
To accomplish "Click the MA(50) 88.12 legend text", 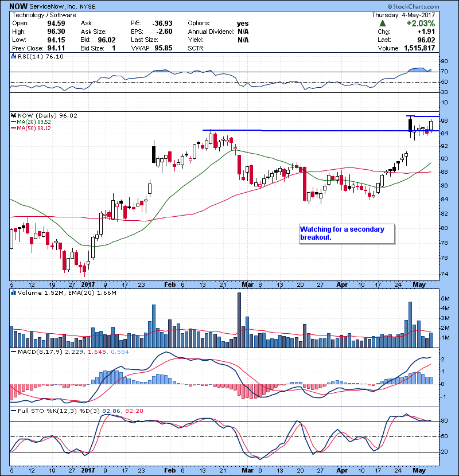I will tap(34, 128).
